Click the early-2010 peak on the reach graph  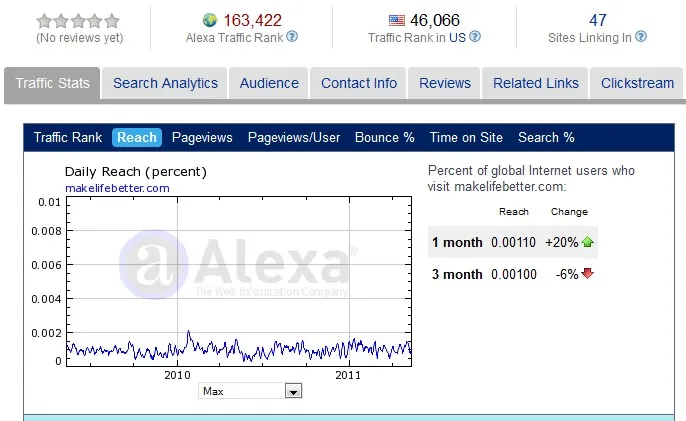(189, 333)
